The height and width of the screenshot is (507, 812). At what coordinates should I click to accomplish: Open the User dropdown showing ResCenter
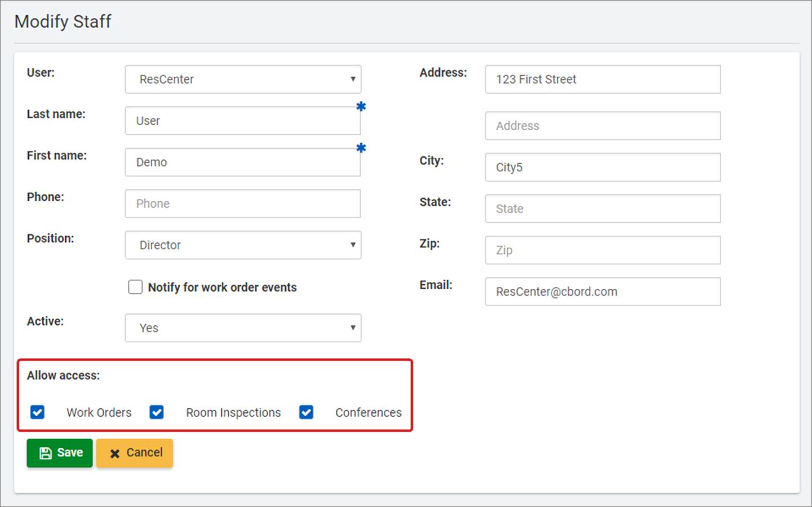[243, 80]
